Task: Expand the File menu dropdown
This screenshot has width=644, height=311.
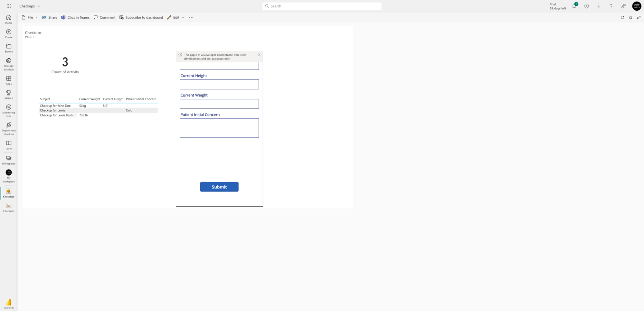Action: coord(36,17)
